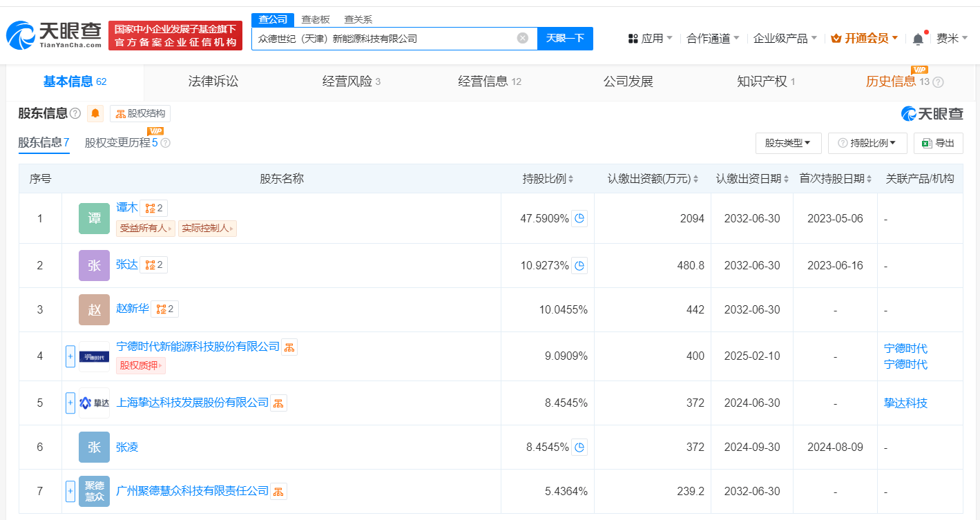Open the 经营风险 tab

coord(352,81)
